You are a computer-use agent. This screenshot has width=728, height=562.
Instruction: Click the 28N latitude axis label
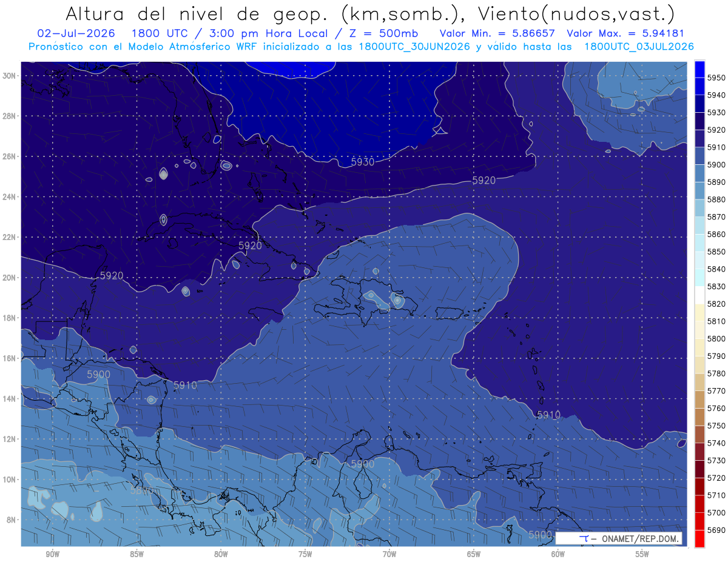9,116
